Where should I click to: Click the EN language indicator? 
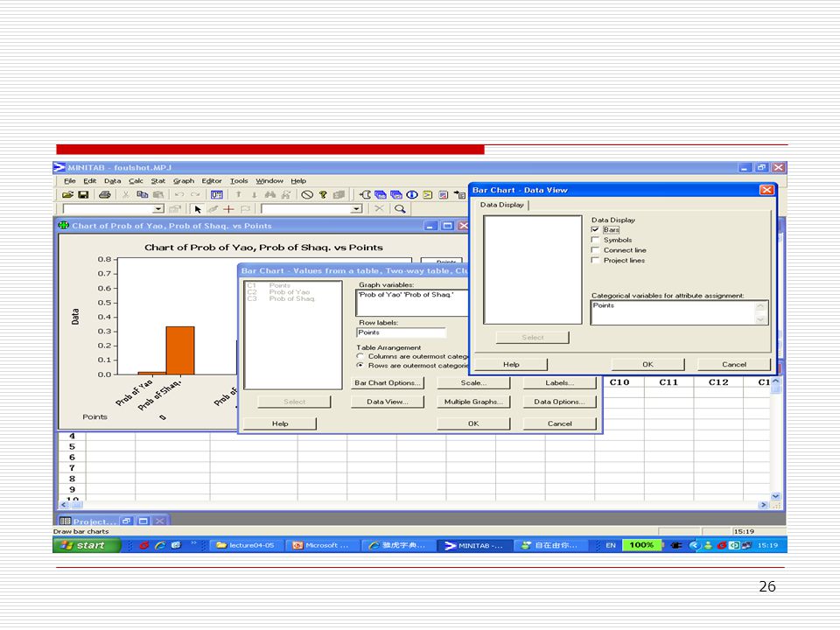coord(610,545)
